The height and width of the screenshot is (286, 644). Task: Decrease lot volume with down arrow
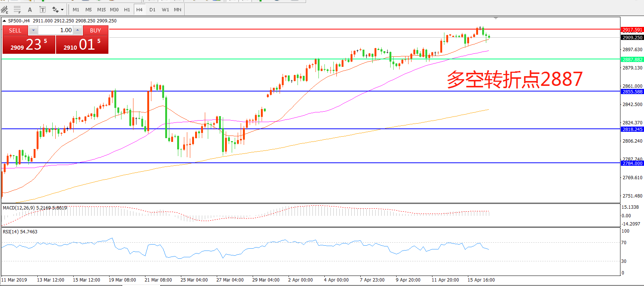(x=33, y=30)
